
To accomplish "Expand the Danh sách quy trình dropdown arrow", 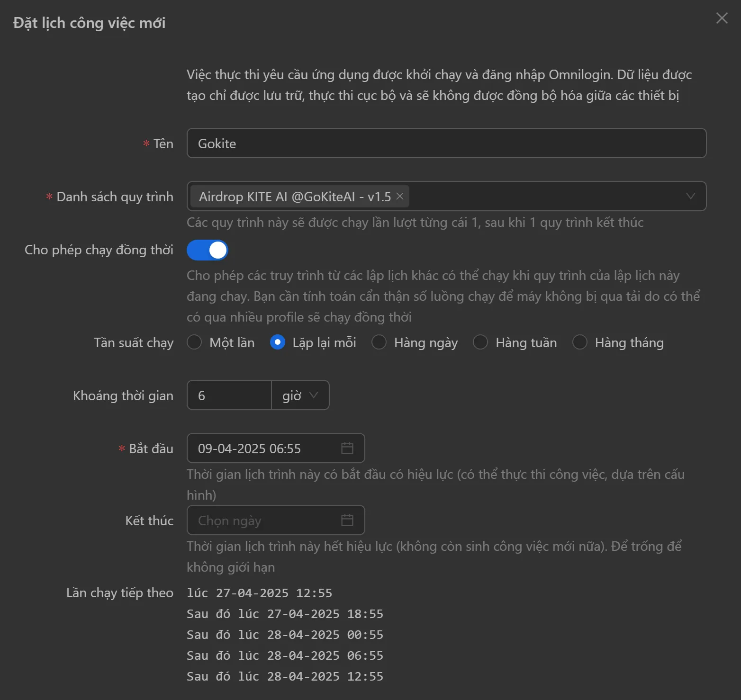I will (x=690, y=196).
